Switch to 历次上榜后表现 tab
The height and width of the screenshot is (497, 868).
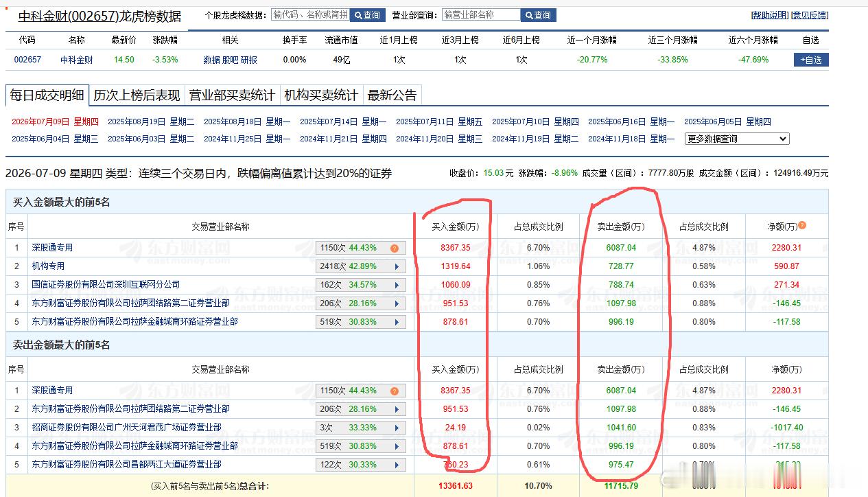(137, 95)
